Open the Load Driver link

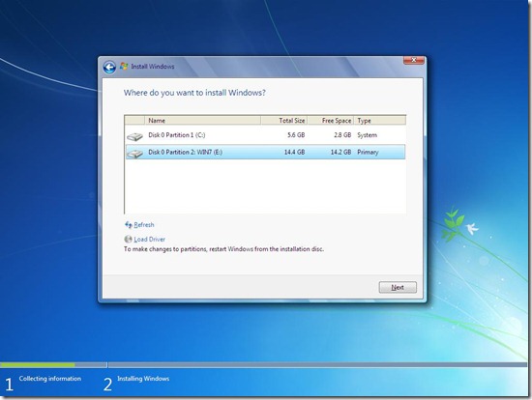point(149,240)
